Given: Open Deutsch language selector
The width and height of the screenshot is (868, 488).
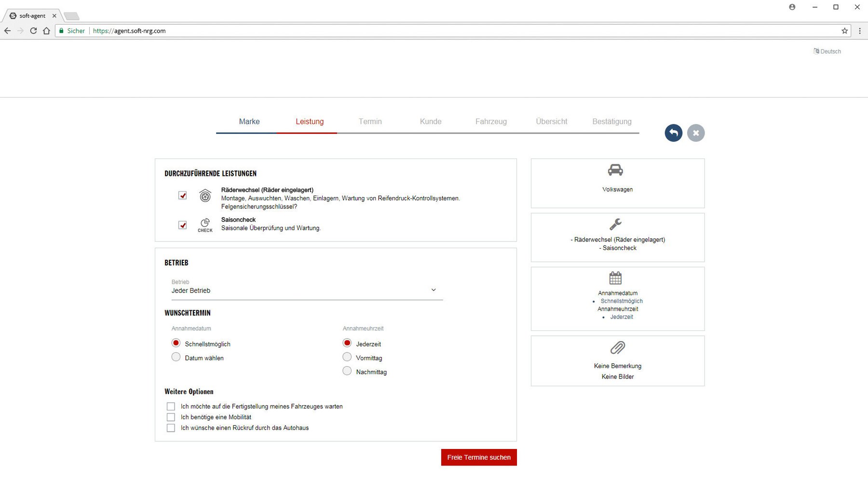Looking at the screenshot, I should click(827, 52).
